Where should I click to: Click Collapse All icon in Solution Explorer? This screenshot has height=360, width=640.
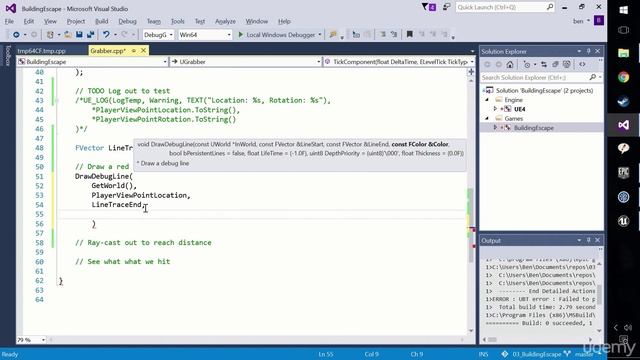pyautogui.click(x=555, y=64)
